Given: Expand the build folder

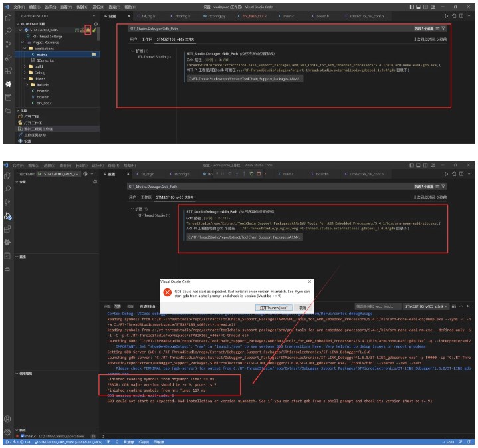Looking at the screenshot, I should click(25, 66).
